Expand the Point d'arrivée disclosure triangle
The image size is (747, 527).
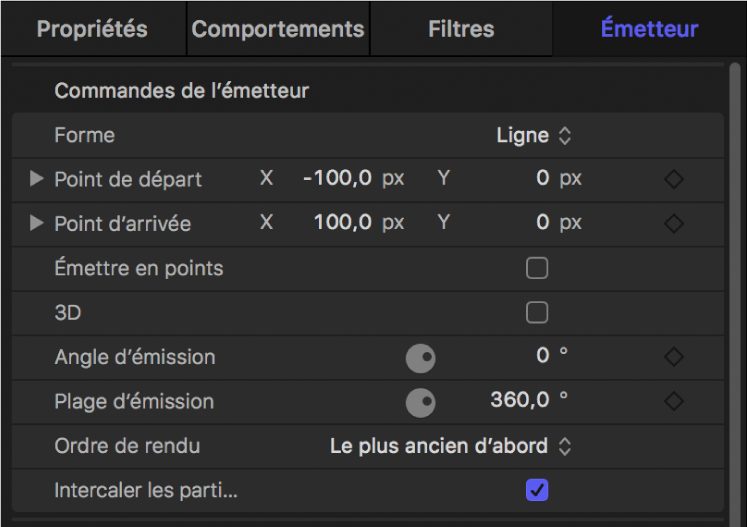pyautogui.click(x=37, y=223)
